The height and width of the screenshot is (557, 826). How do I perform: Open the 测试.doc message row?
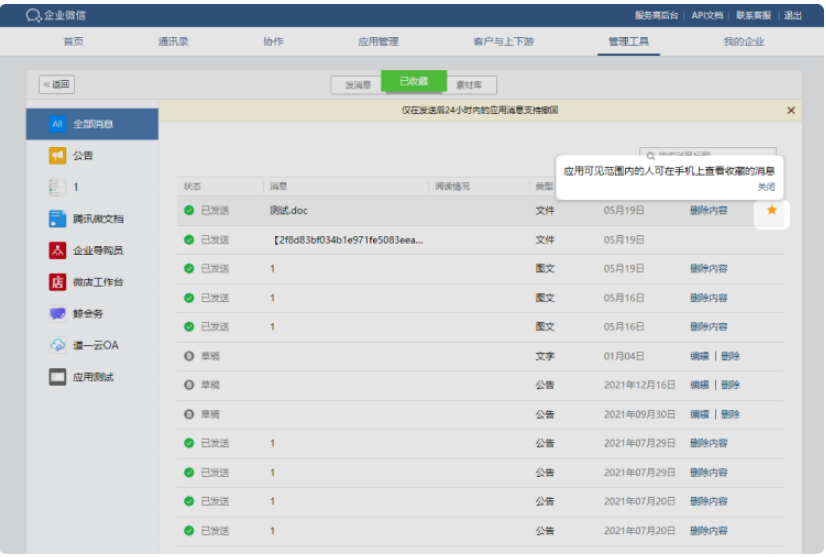coord(289,211)
